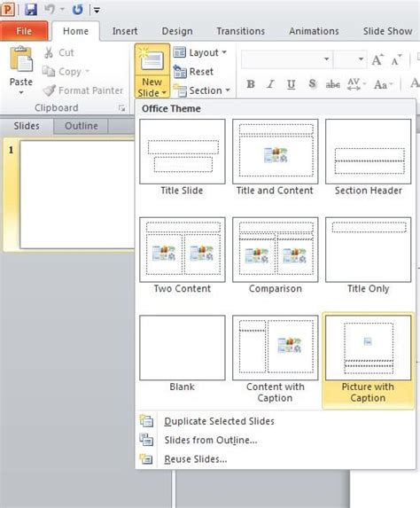
Task: Open the Slide Show tab
Action: click(387, 31)
